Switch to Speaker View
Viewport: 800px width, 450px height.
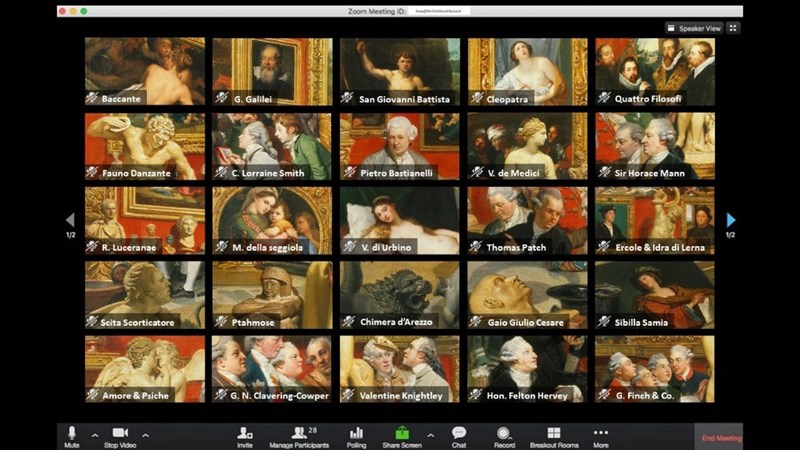coord(694,28)
